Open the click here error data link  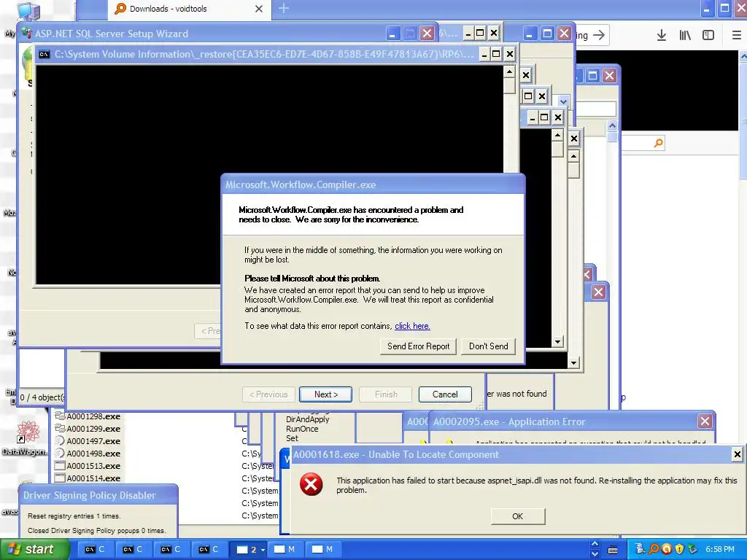(x=412, y=326)
